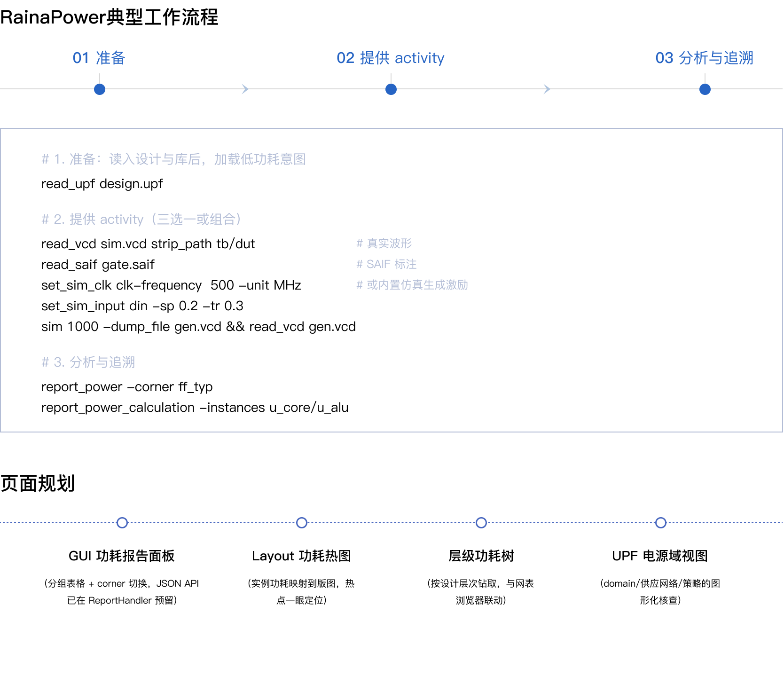Click the 'set_sim_clk clk-frequency 500 -unit MHz' line
This screenshot has width=784, height=676.
(x=171, y=285)
